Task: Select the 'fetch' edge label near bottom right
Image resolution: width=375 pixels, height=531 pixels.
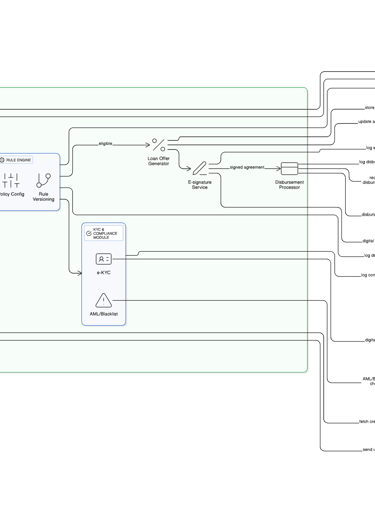Action: [367, 422]
